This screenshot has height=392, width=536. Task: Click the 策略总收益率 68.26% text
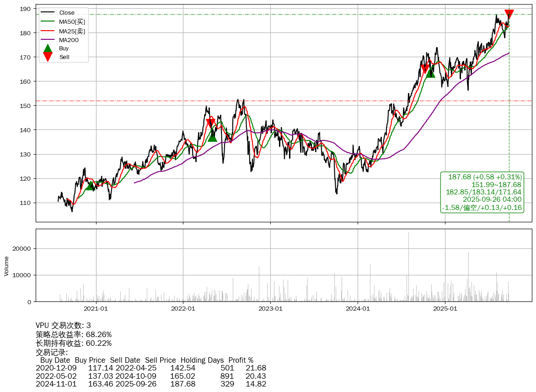74,335
